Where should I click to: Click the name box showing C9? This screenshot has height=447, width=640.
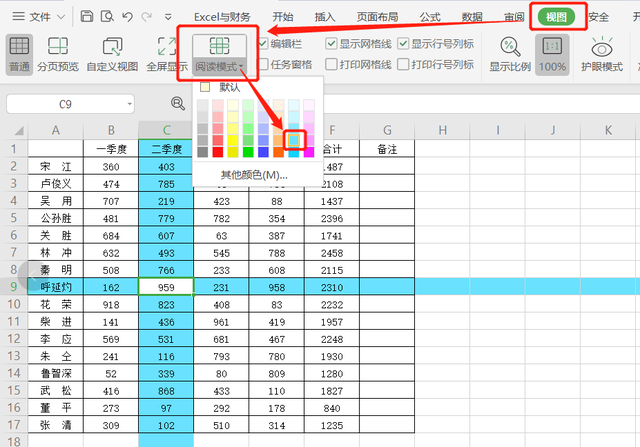coord(65,104)
